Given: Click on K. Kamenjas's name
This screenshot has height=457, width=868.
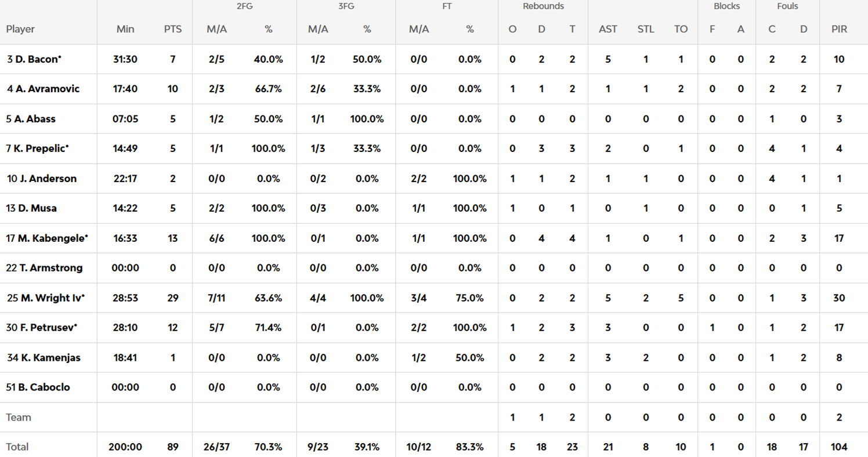Looking at the screenshot, I should [x=50, y=358].
